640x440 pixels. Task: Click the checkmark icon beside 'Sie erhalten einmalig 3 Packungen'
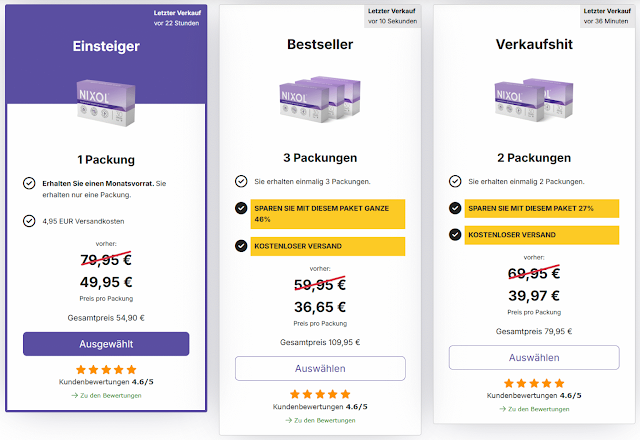click(241, 181)
